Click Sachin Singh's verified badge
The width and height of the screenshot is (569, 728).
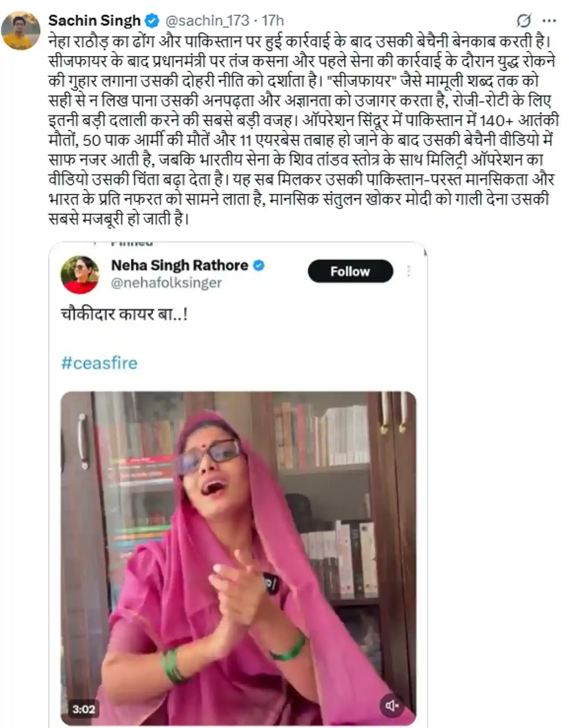152,20
